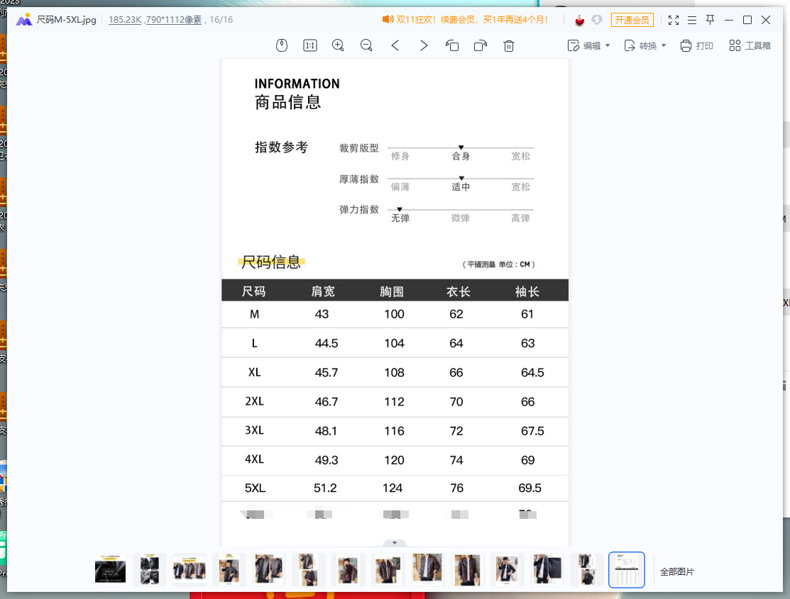Open the 转换 convert tool

coord(640,46)
